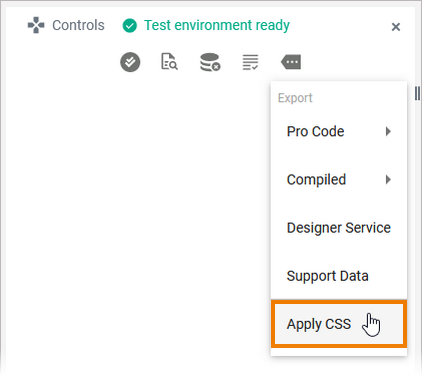The width and height of the screenshot is (422, 376).
Task: Click the clear database icon
Action: click(x=210, y=62)
